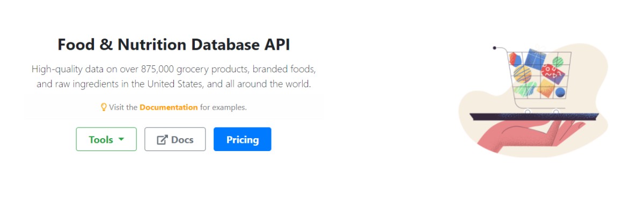
Task: Click the orange square item in cart
Action: [546, 86]
